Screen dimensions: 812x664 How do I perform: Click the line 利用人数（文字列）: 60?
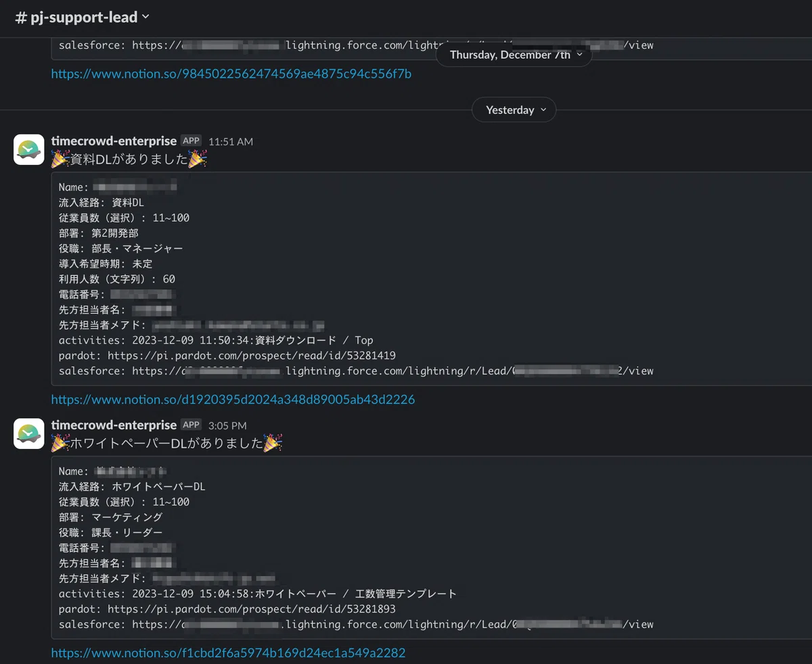pos(117,279)
